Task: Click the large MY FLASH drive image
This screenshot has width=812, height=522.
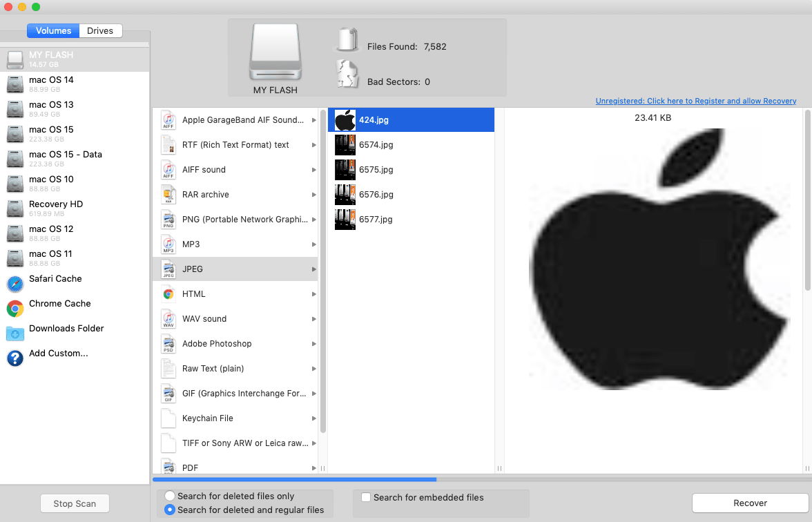Action: click(275, 52)
